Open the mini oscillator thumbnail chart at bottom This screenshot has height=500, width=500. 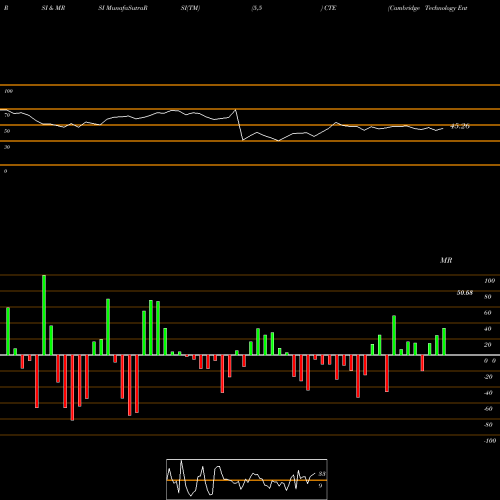[x=247, y=479]
